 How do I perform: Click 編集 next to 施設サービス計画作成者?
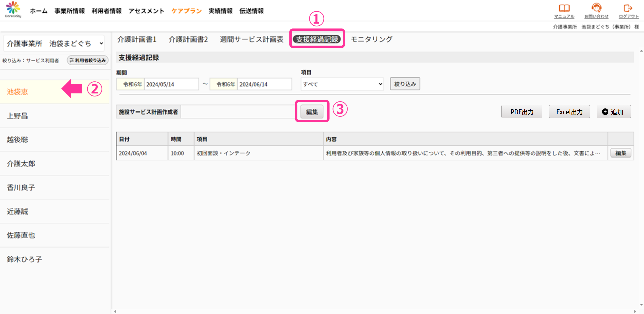coord(312,112)
